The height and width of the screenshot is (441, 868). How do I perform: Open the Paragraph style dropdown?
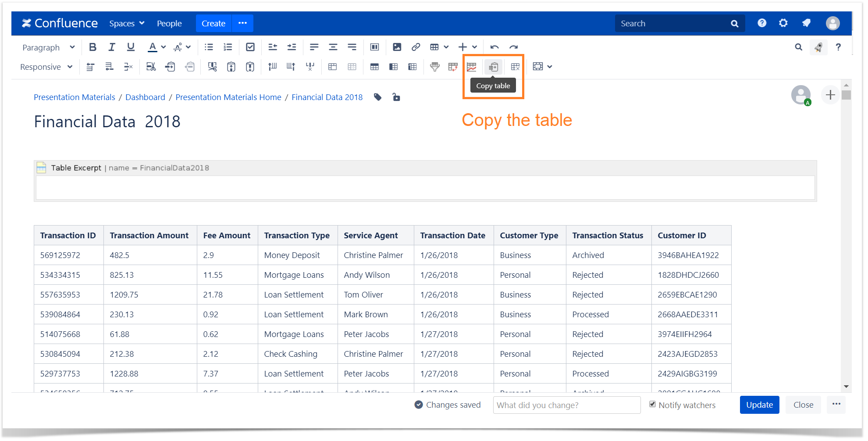[48, 47]
